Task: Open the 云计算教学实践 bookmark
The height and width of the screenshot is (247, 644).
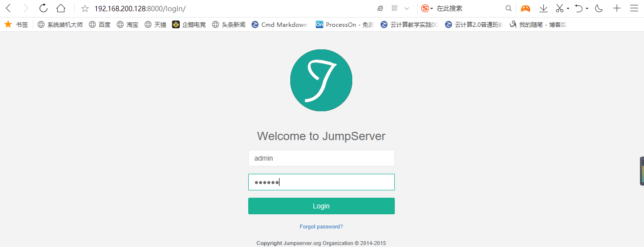Action: (x=409, y=24)
